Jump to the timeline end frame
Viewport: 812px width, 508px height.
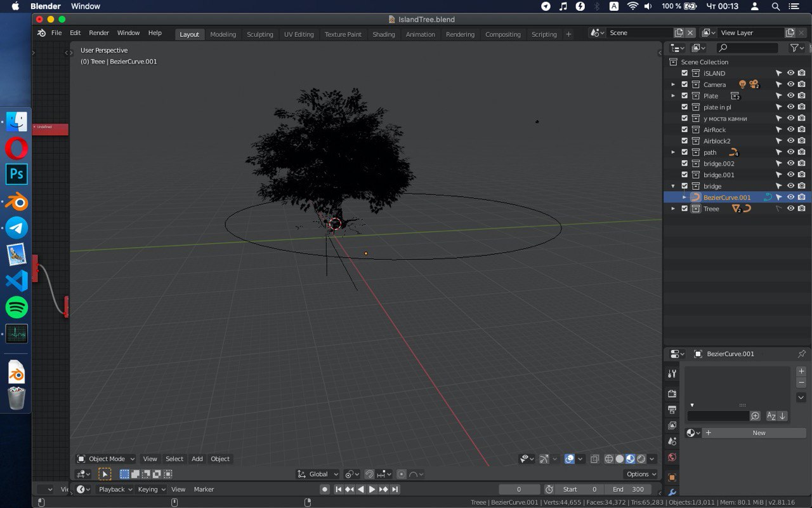click(x=395, y=489)
